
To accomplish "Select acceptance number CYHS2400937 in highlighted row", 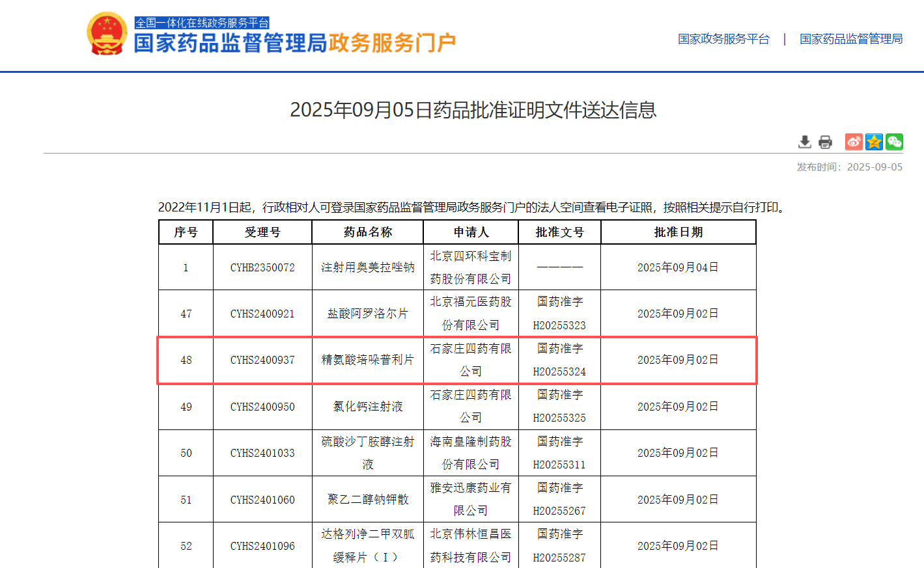I will click(262, 360).
